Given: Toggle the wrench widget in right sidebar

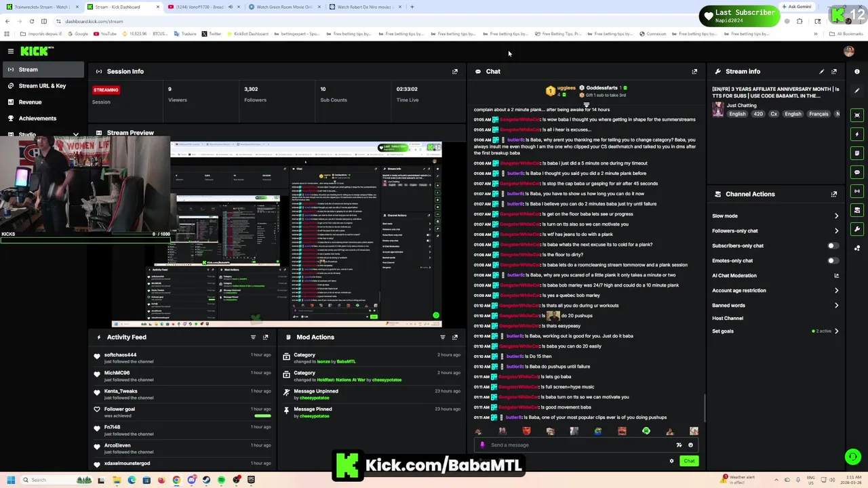Looking at the screenshot, I should point(857,229).
